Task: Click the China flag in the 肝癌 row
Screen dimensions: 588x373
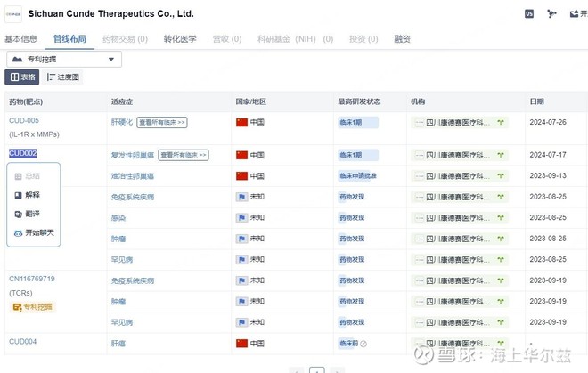Action: [x=241, y=343]
